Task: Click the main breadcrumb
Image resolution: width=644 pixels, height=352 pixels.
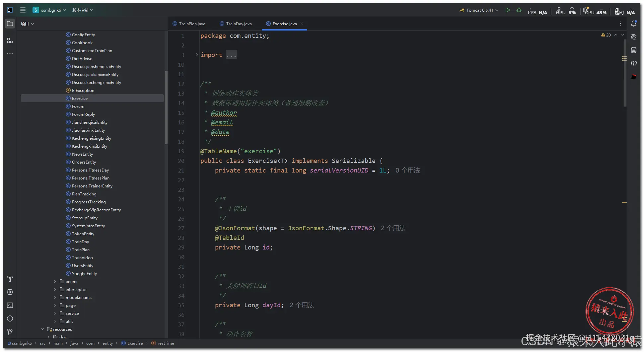Action: pos(58,343)
